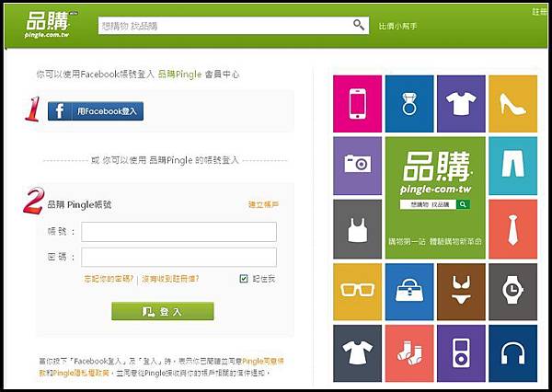Screen dimensions: 552x392
Task: Click the 用Facebook登入 button
Action: tap(96, 111)
